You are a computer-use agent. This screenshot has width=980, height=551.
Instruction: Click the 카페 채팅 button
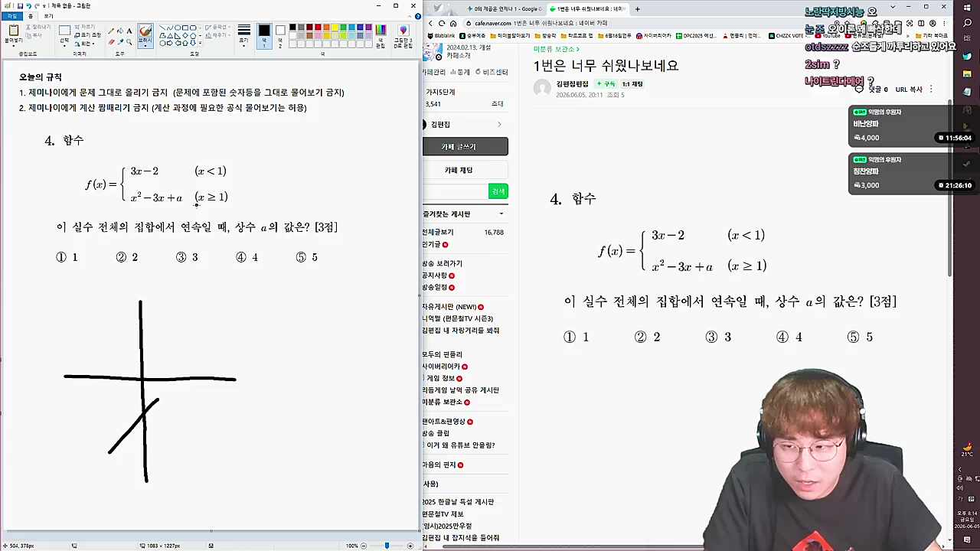[465, 170]
